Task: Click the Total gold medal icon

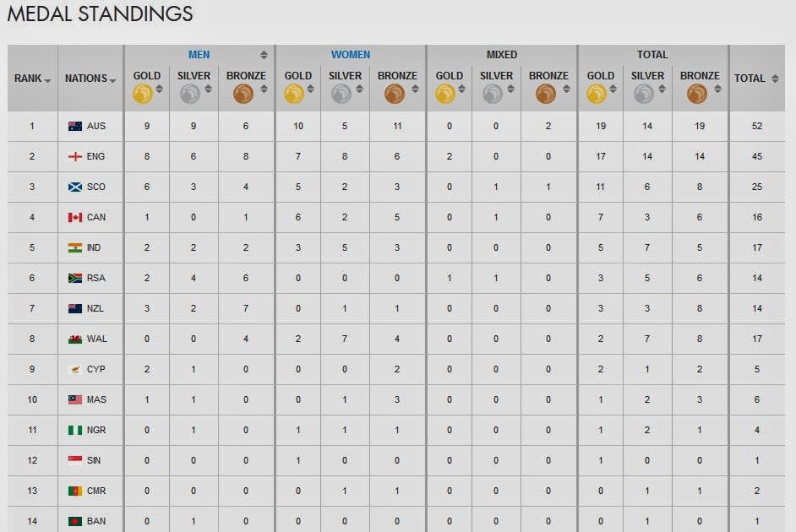Action: point(597,95)
